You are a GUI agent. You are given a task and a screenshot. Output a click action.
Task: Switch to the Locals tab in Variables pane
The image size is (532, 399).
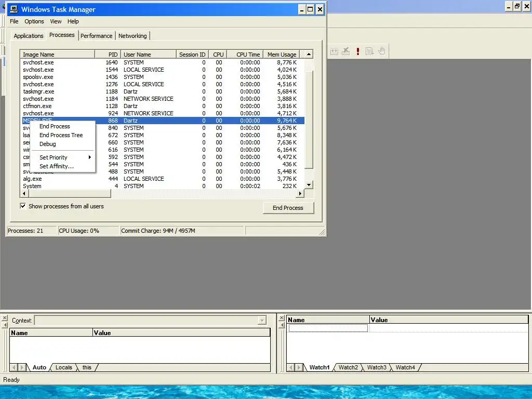(x=64, y=367)
